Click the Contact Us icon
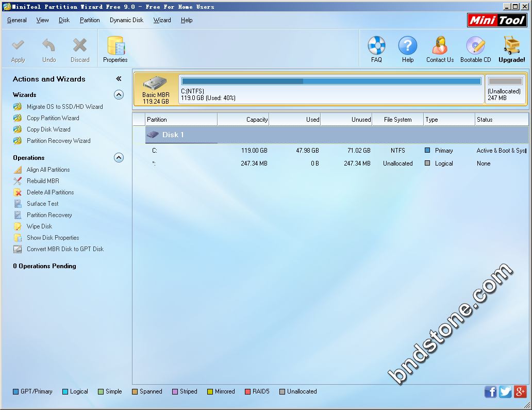 [x=440, y=45]
